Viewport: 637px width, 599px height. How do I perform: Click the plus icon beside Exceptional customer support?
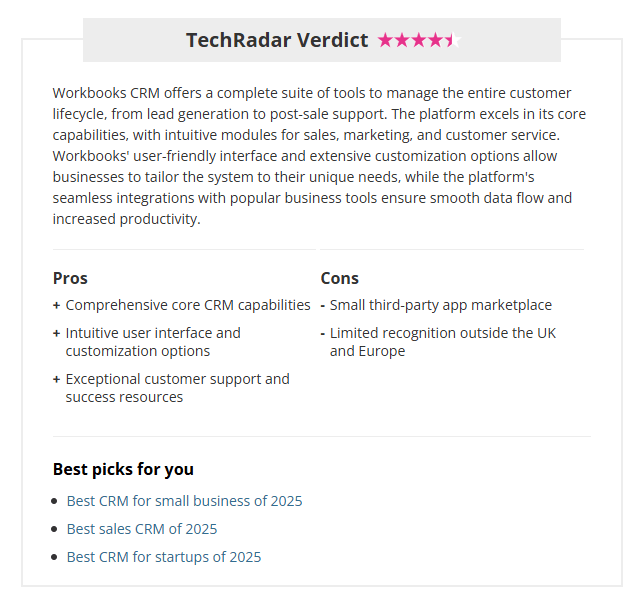coord(56,380)
